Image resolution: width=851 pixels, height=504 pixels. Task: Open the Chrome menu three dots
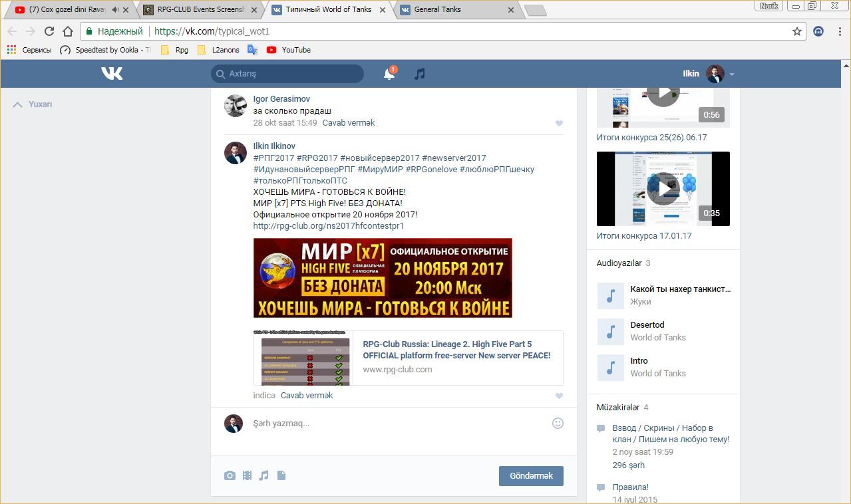[x=840, y=31]
